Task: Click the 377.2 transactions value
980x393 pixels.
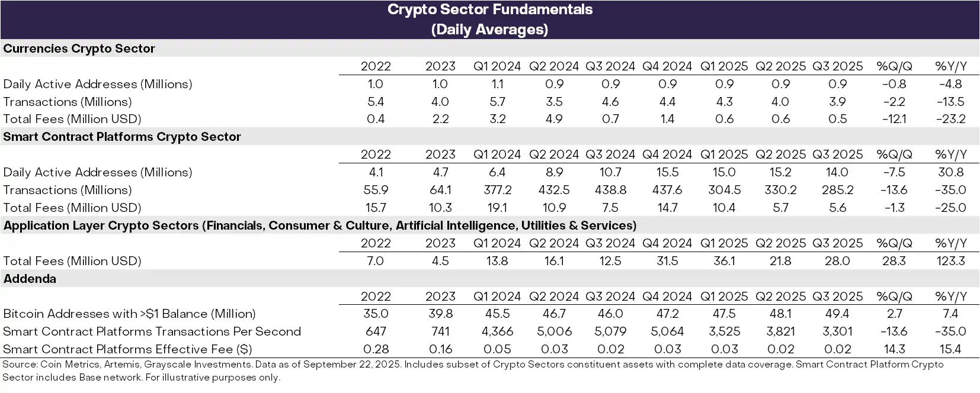Action: coord(497,190)
